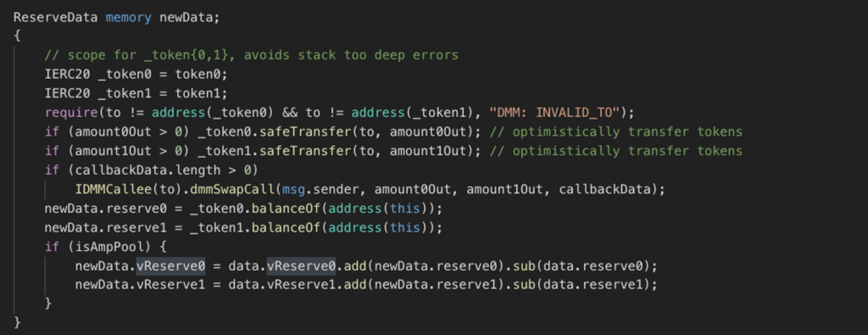Click the stack too deep comment line
Screen dimensions: 868x335
click(252, 55)
